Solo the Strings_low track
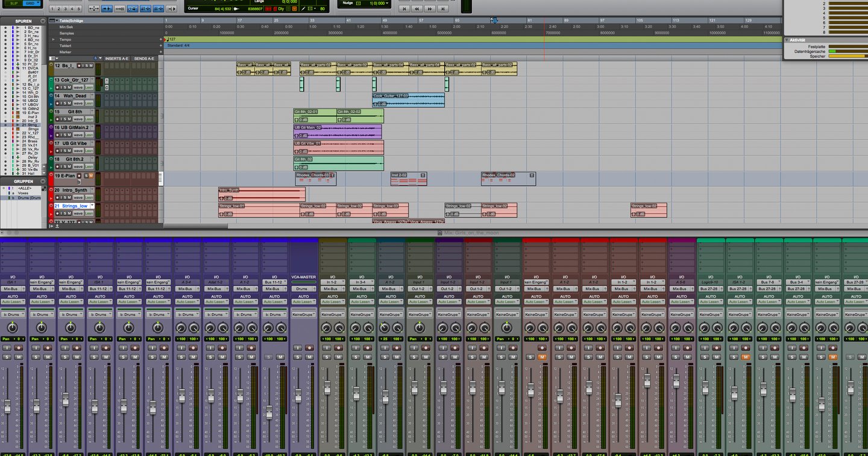Viewport: 868px width, 456px height. (64, 213)
